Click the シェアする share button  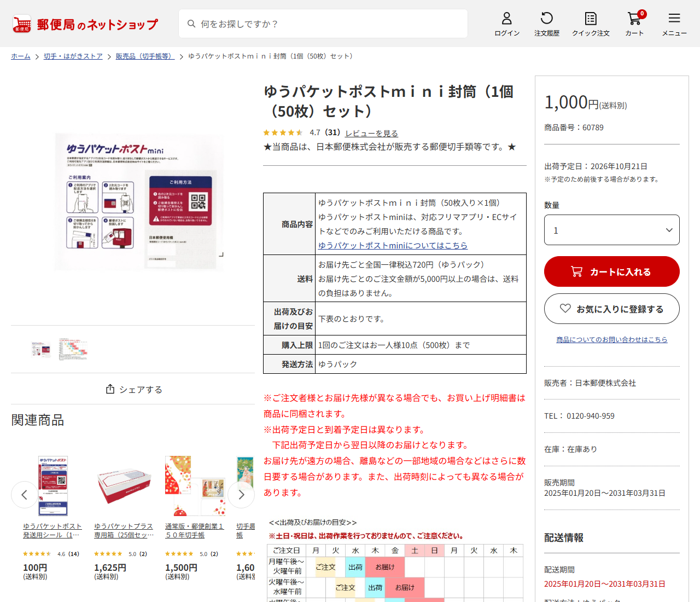[134, 389]
